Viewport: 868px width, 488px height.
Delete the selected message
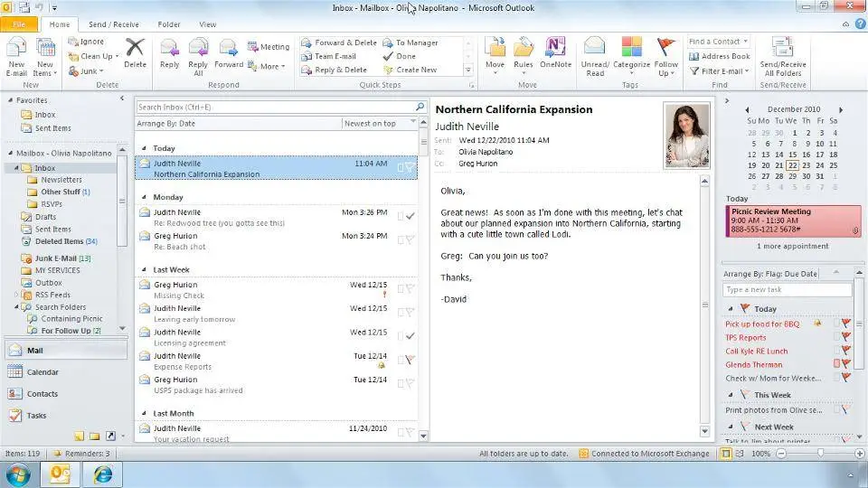coord(135,53)
